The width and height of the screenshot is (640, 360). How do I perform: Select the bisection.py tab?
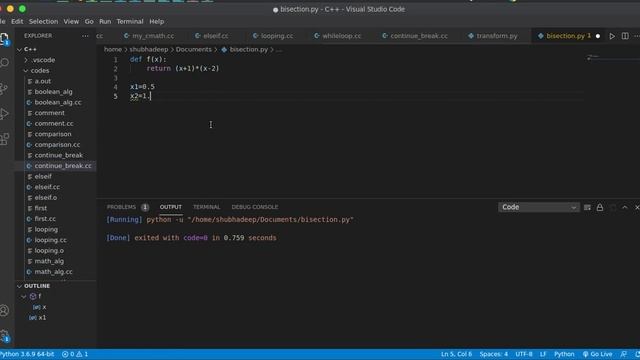click(x=565, y=36)
